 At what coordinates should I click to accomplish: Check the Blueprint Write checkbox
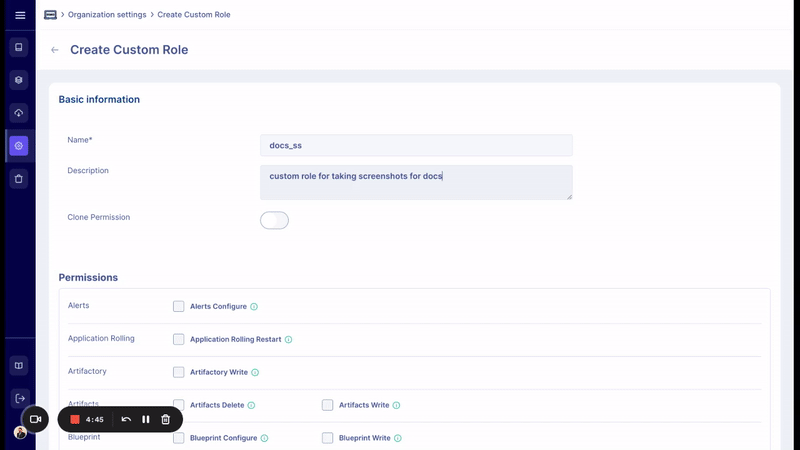point(328,438)
